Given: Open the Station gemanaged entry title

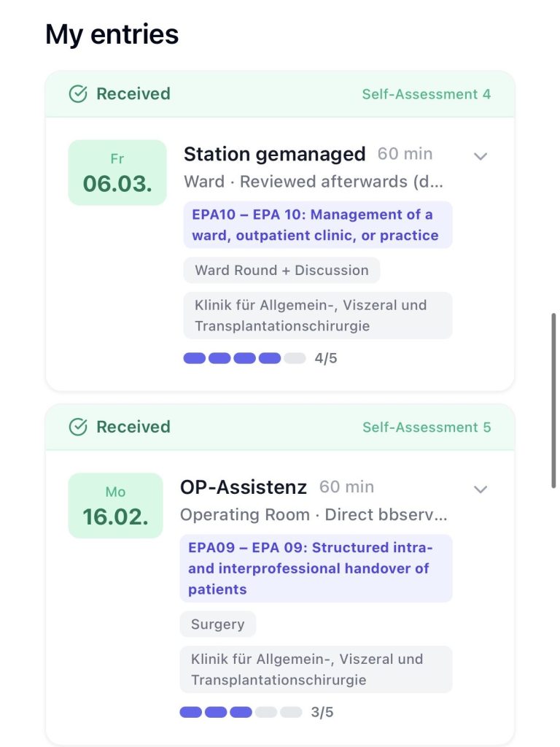Looking at the screenshot, I should pyautogui.click(x=274, y=154).
